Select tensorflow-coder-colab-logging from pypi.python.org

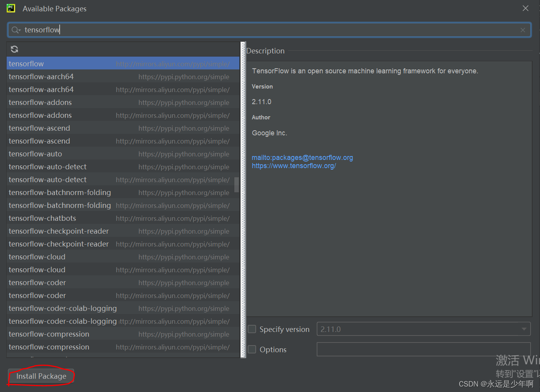[123, 308]
